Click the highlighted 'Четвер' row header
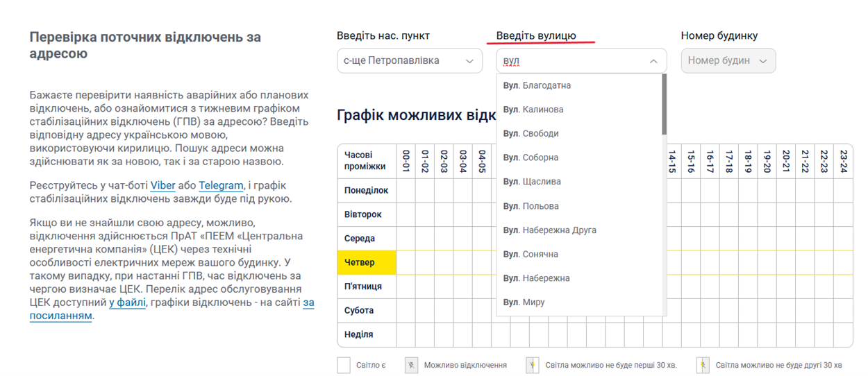Image resolution: width=868 pixels, height=376 pixels. point(366,262)
